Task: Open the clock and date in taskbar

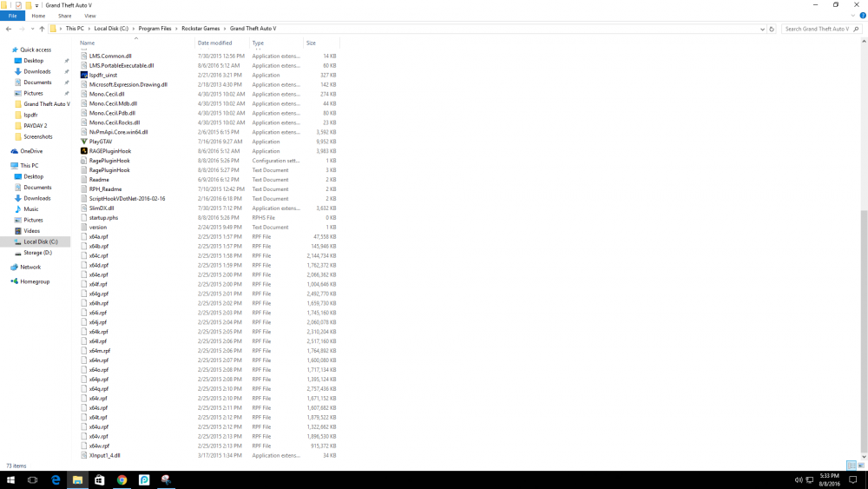Action: 829,479
